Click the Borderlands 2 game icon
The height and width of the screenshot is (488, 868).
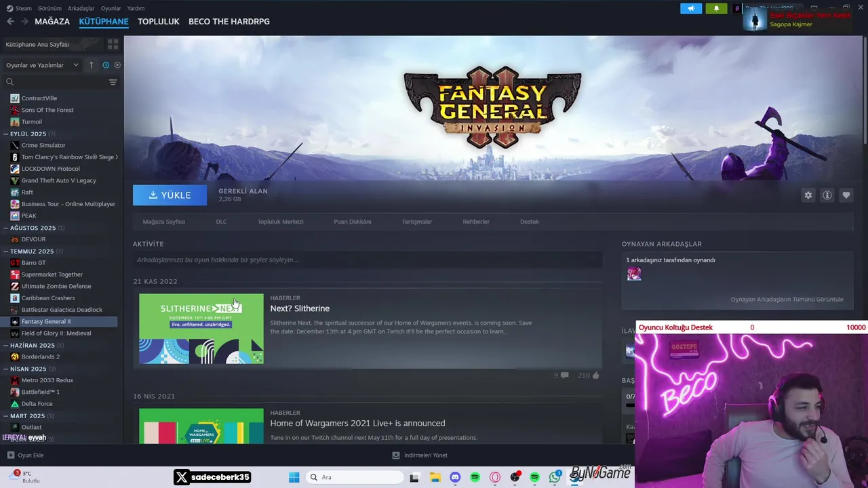[x=15, y=357]
